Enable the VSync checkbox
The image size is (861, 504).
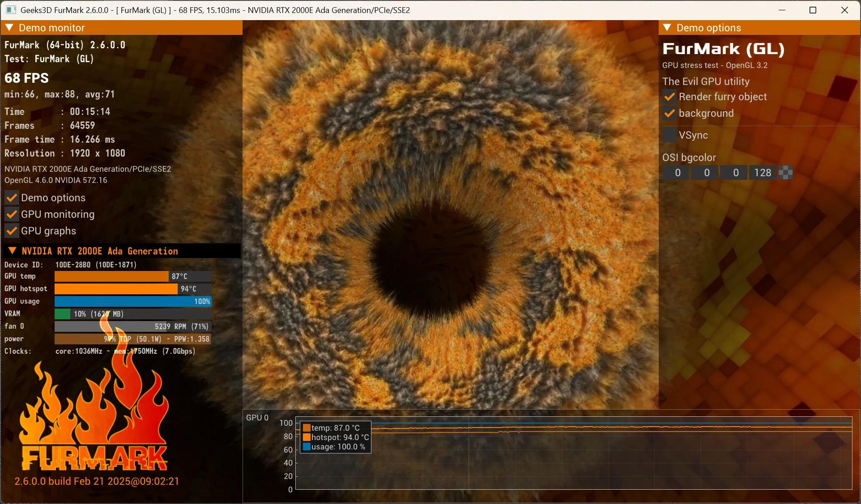click(669, 135)
